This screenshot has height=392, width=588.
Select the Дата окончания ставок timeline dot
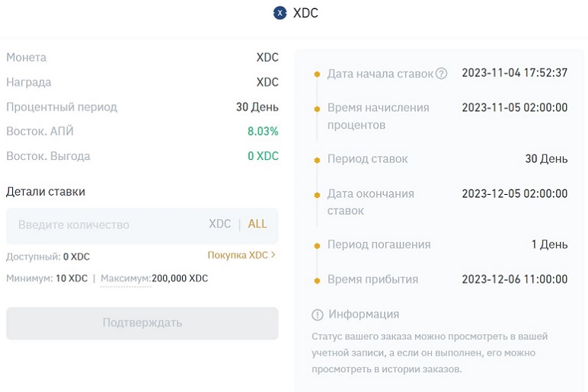[317, 194]
